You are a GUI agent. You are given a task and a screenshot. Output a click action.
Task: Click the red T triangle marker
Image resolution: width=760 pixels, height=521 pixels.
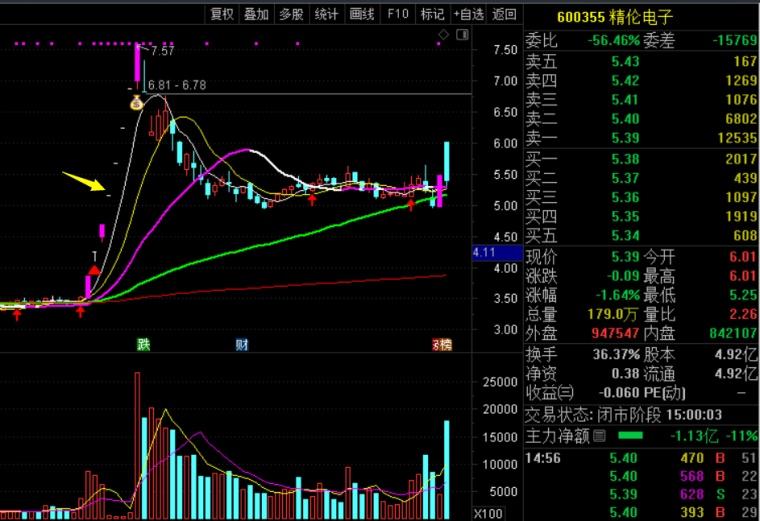point(94,270)
